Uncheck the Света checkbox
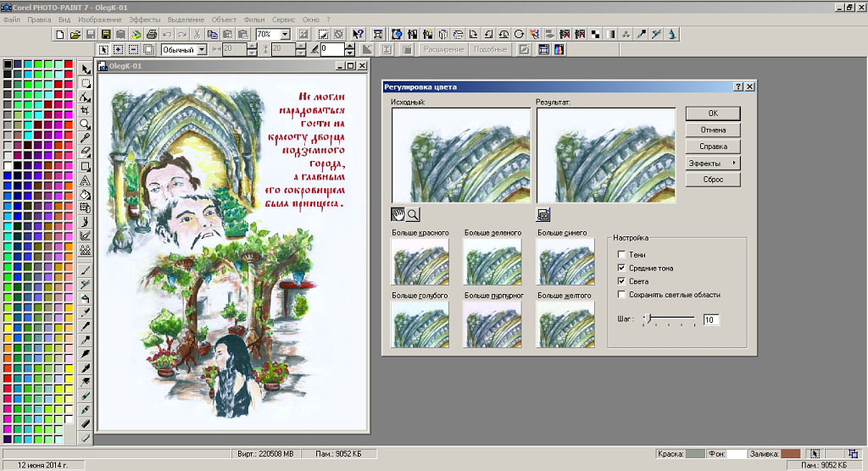 (x=621, y=281)
